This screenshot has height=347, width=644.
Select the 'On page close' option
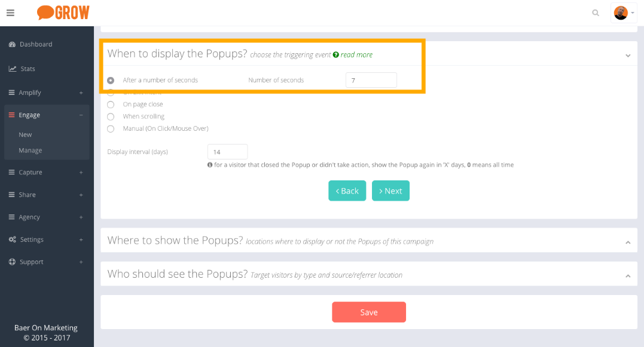pyautogui.click(x=111, y=105)
